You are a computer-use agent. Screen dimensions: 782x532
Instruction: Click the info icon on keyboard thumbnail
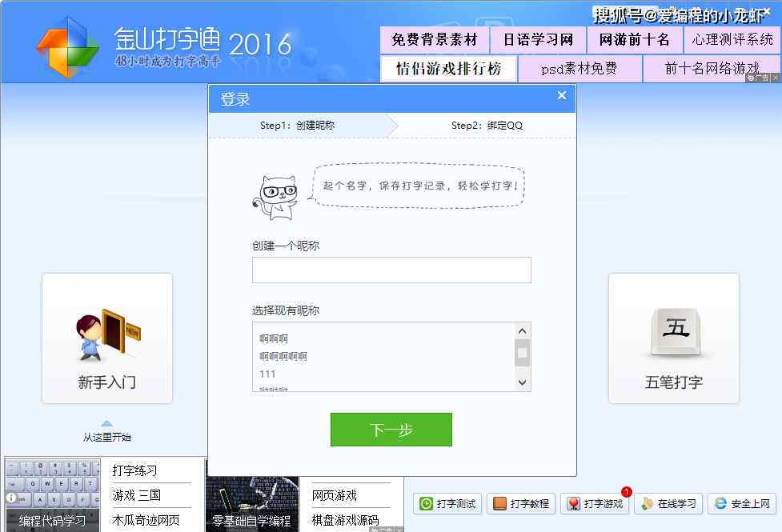[11, 498]
